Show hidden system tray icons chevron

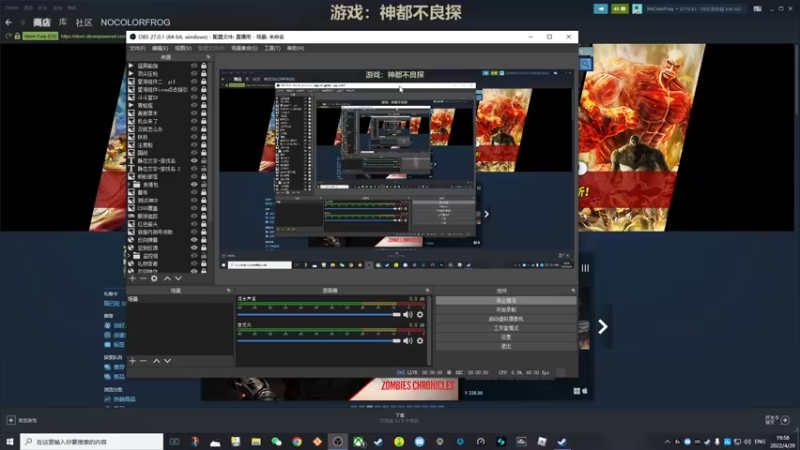coord(667,441)
